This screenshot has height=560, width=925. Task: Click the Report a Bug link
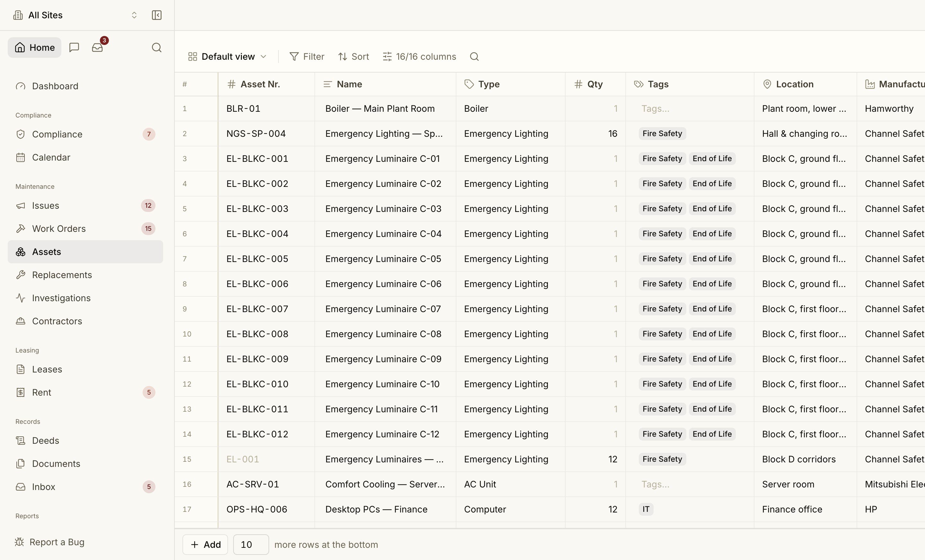coord(49,542)
